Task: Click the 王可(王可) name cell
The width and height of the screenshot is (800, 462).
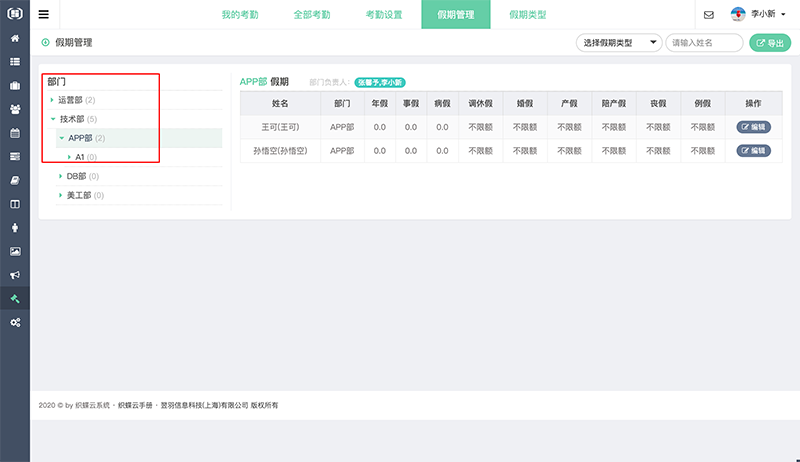Action: [280, 127]
